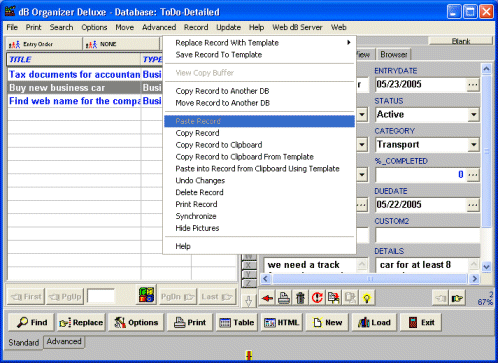498x363 pixels.
Task: Create a New record button
Action: click(327, 322)
